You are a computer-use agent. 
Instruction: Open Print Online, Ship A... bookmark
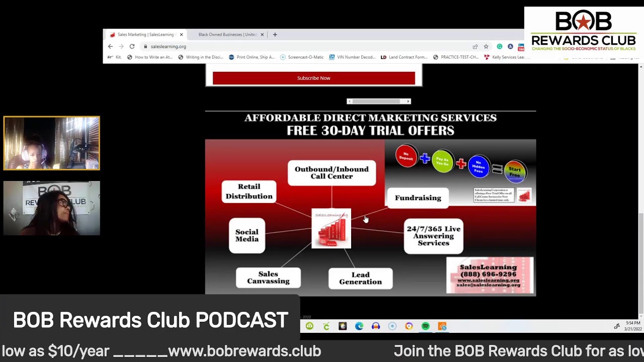click(252, 57)
